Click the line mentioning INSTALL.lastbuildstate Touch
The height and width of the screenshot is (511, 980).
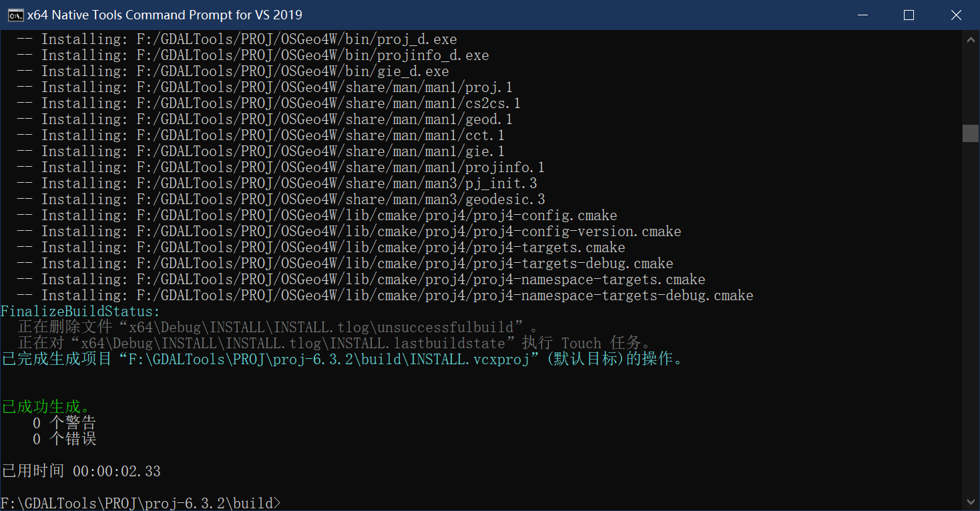(x=334, y=344)
